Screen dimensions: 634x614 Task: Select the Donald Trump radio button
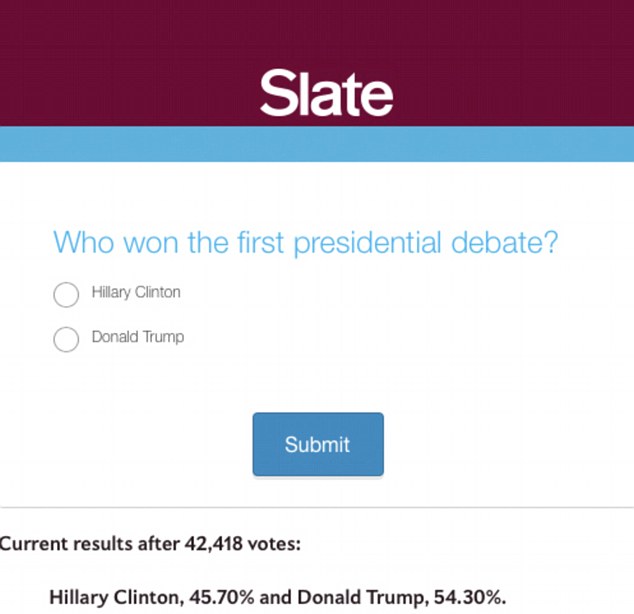[66, 339]
